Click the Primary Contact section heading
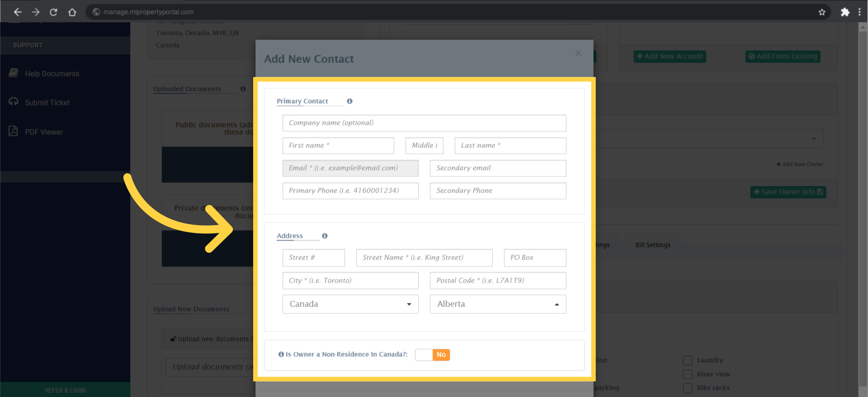This screenshot has width=868, height=397. pyautogui.click(x=302, y=101)
